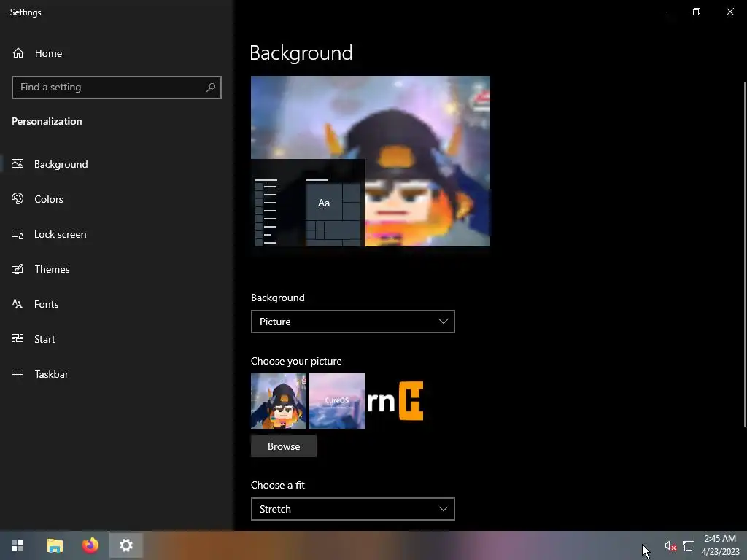This screenshot has height=560, width=747.
Task: Open the Colors settings page
Action: point(117,199)
